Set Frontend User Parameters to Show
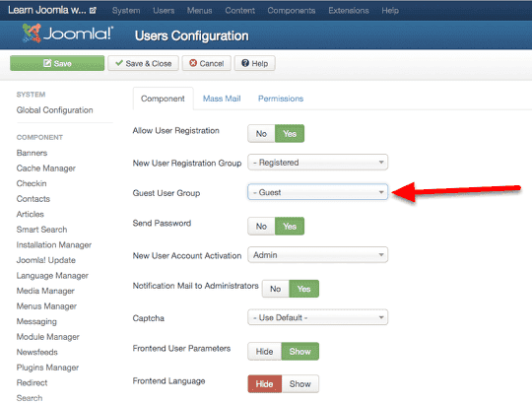532x403 pixels. click(299, 352)
